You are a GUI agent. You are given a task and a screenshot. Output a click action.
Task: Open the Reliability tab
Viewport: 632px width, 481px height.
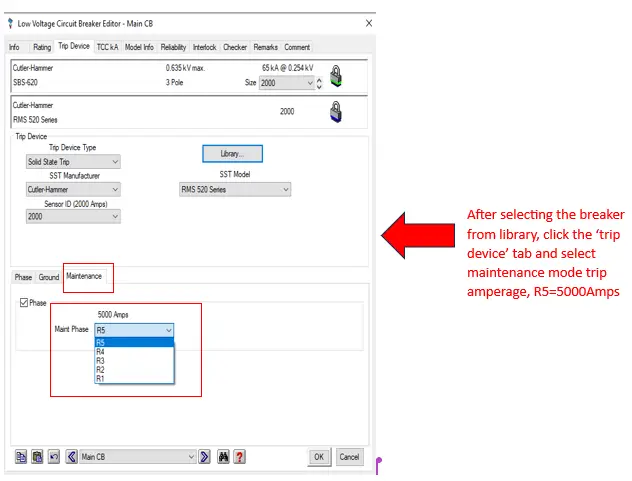(173, 47)
